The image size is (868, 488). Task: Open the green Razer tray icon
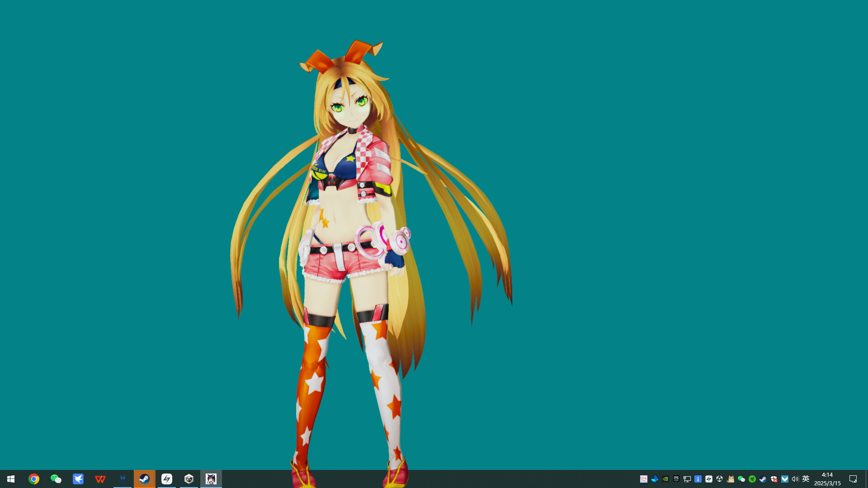(752, 479)
